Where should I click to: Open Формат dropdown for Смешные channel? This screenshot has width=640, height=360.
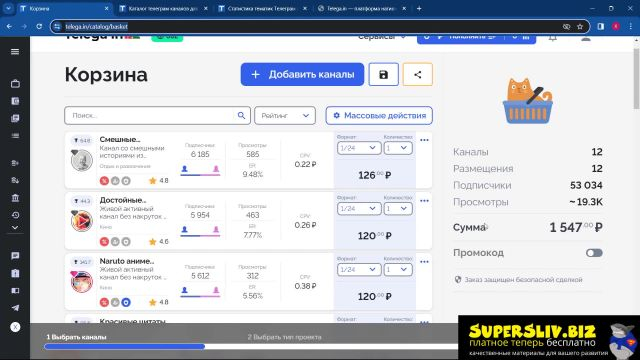click(359, 148)
